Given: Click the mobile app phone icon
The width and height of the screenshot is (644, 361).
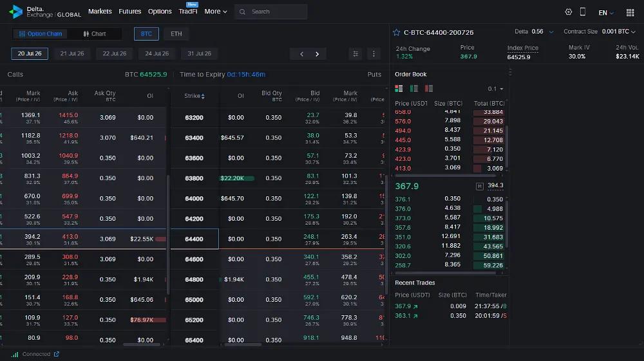Looking at the screenshot, I should (582, 12).
